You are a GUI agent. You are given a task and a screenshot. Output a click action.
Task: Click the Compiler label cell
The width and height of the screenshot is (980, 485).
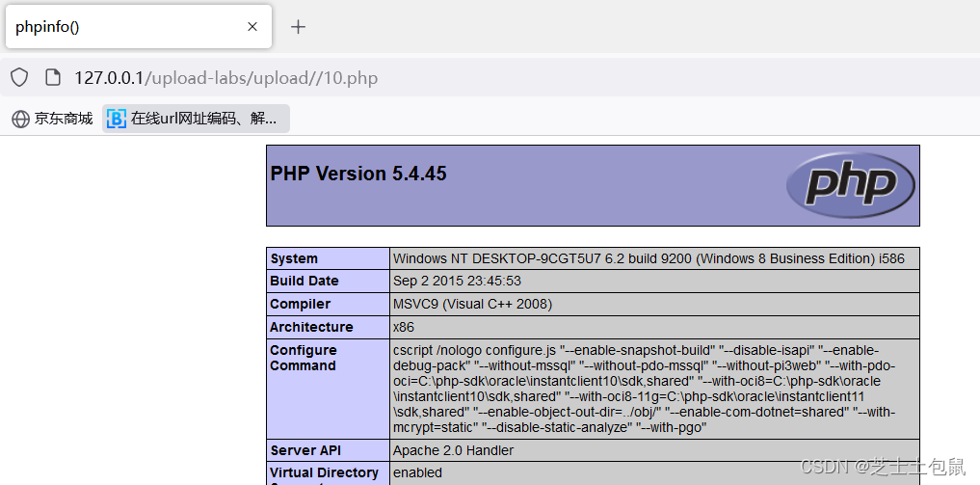(x=329, y=305)
